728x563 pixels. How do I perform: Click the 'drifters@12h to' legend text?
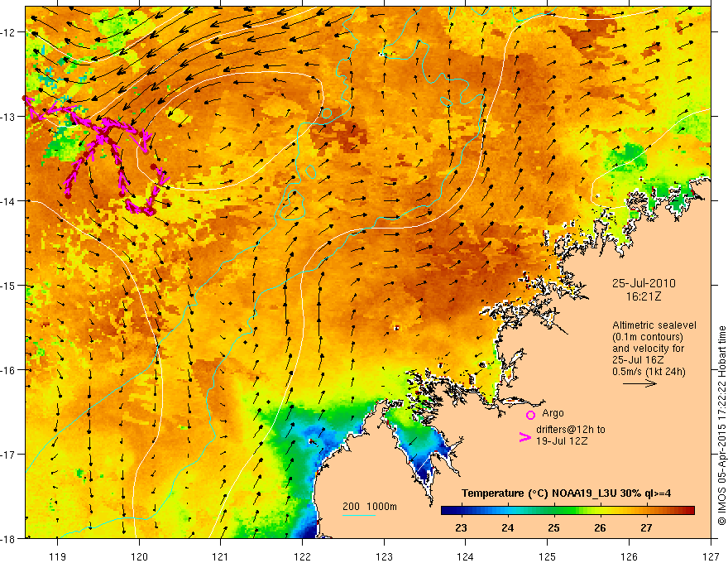tap(571, 430)
